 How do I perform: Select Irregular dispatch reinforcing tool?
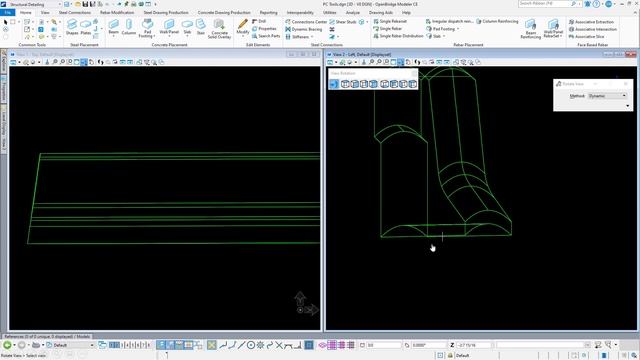[x=449, y=21]
